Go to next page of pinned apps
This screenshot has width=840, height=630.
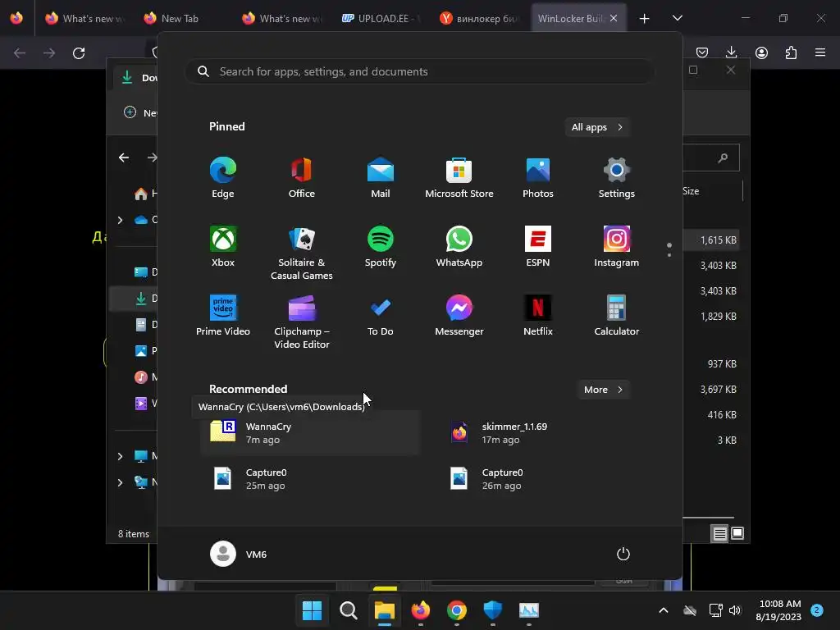[669, 255]
